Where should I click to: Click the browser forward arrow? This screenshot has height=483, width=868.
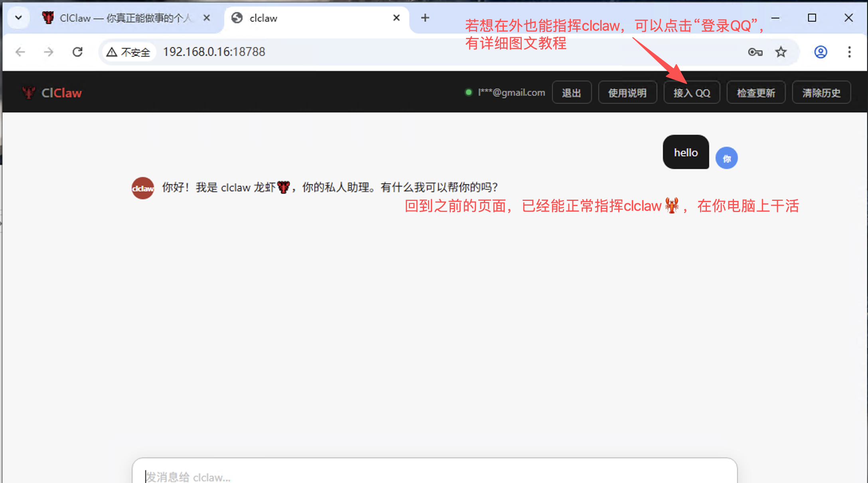(49, 52)
